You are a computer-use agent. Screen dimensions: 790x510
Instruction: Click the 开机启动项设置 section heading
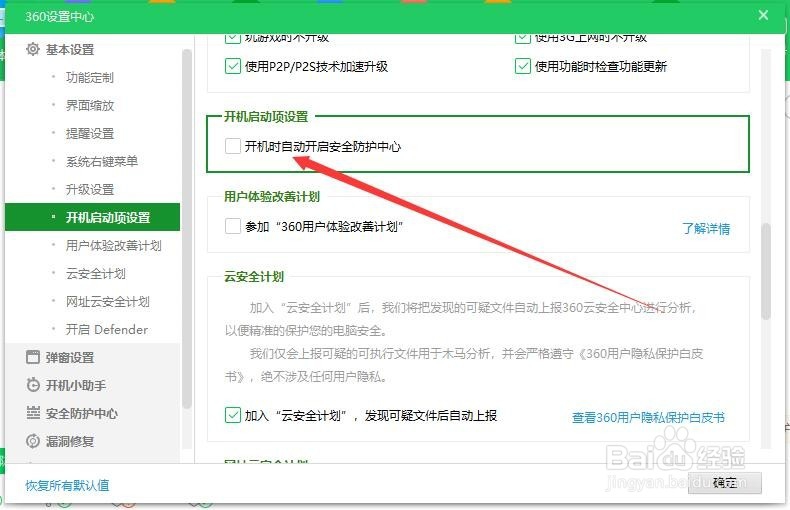pyautogui.click(x=266, y=116)
